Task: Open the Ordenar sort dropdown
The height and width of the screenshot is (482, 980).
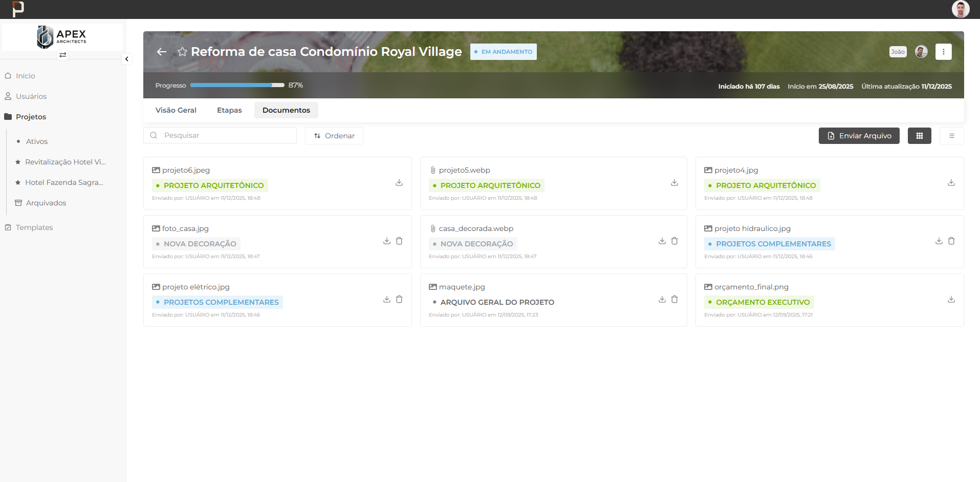Action: 334,136
